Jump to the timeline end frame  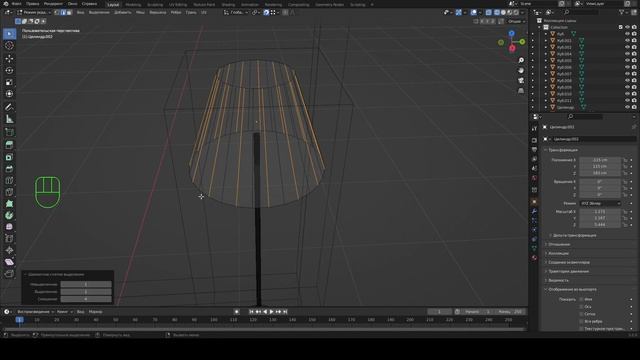point(285,312)
